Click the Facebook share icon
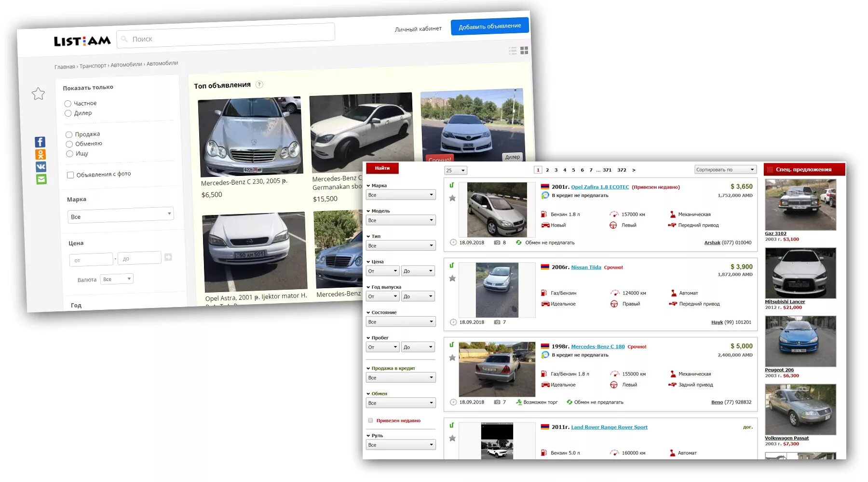 [x=40, y=142]
